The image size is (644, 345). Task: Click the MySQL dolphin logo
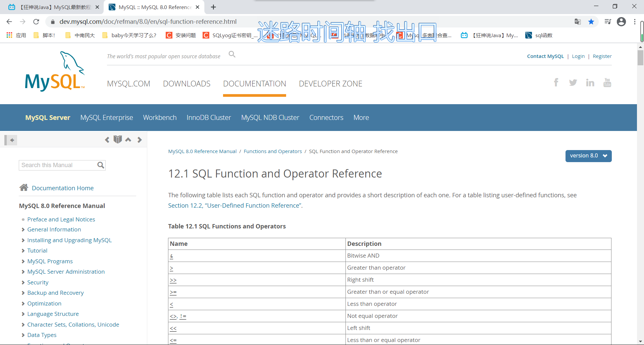click(55, 71)
